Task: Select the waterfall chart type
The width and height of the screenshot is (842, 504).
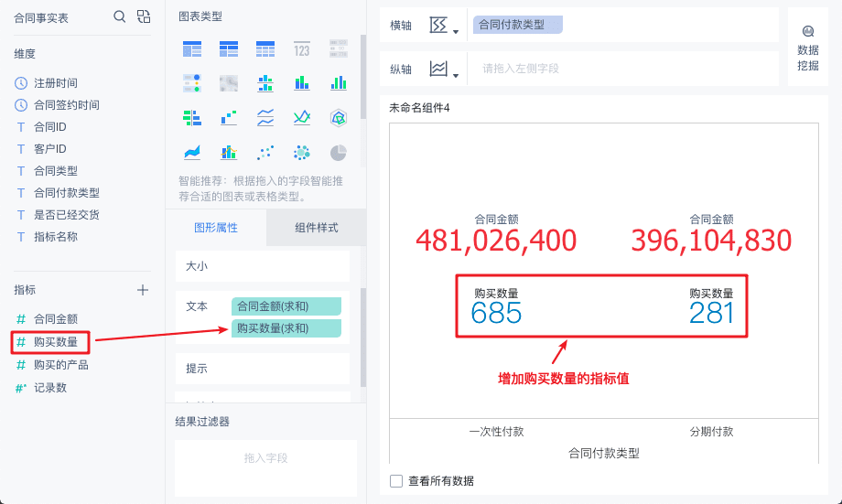Action: pos(229,118)
